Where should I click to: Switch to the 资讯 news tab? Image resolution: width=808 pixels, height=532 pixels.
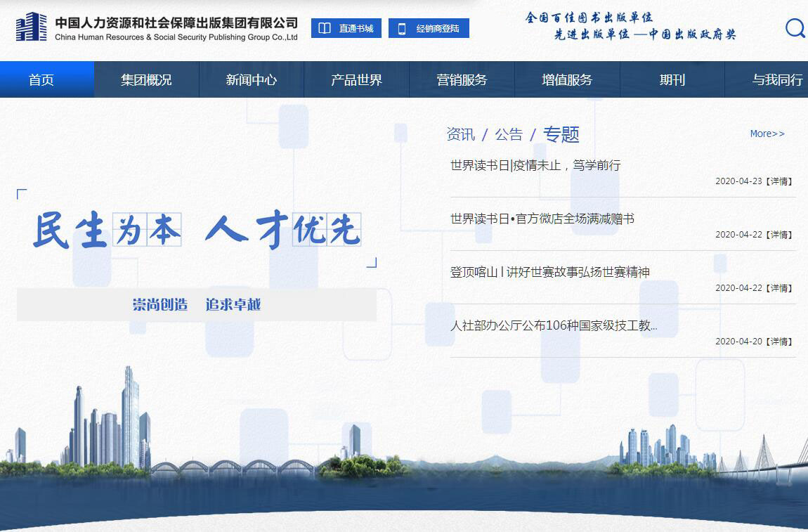(x=461, y=134)
